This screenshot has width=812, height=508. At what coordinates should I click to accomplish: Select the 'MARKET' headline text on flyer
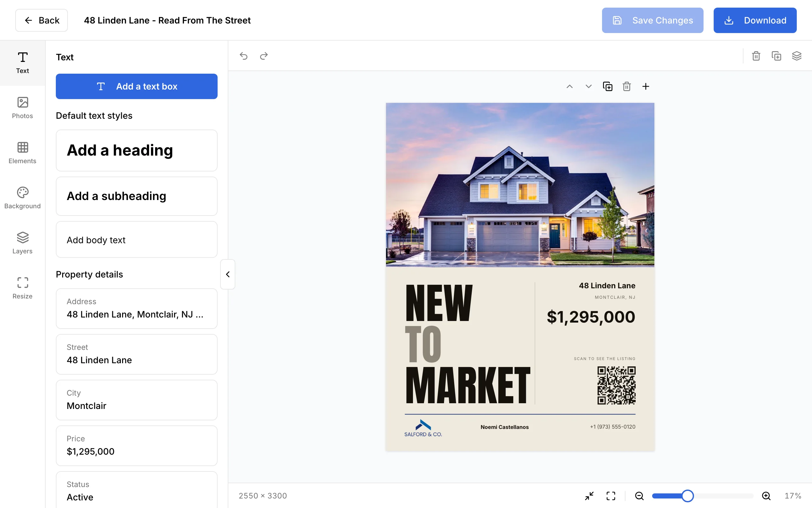click(x=468, y=385)
